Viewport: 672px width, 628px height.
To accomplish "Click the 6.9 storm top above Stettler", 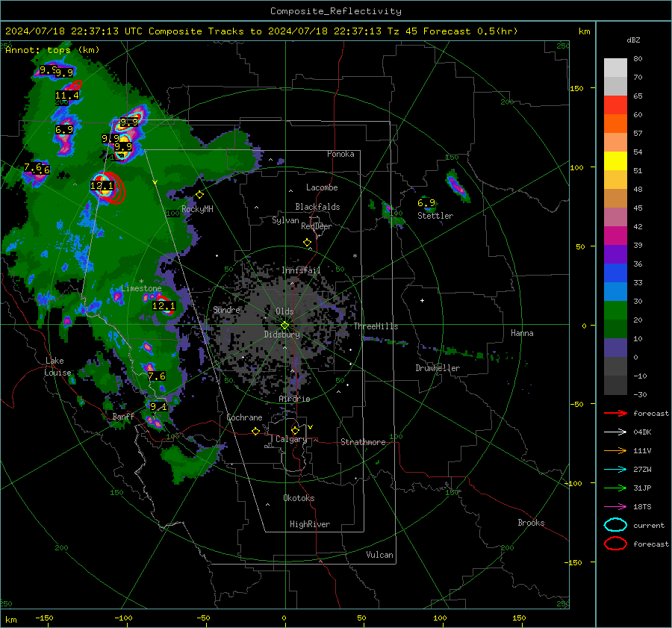I will click(x=426, y=203).
